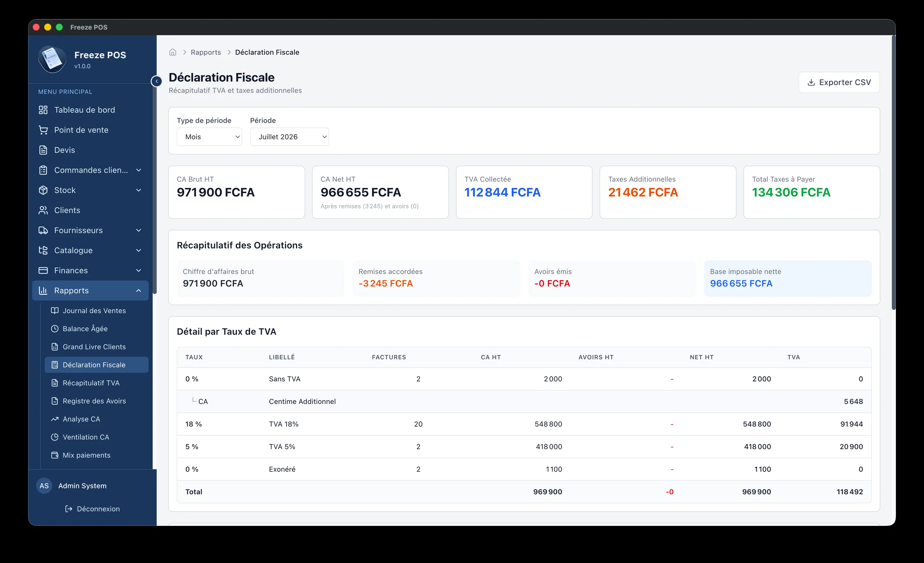Click the Déconnexion link
The height and width of the screenshot is (563, 924).
click(x=92, y=509)
